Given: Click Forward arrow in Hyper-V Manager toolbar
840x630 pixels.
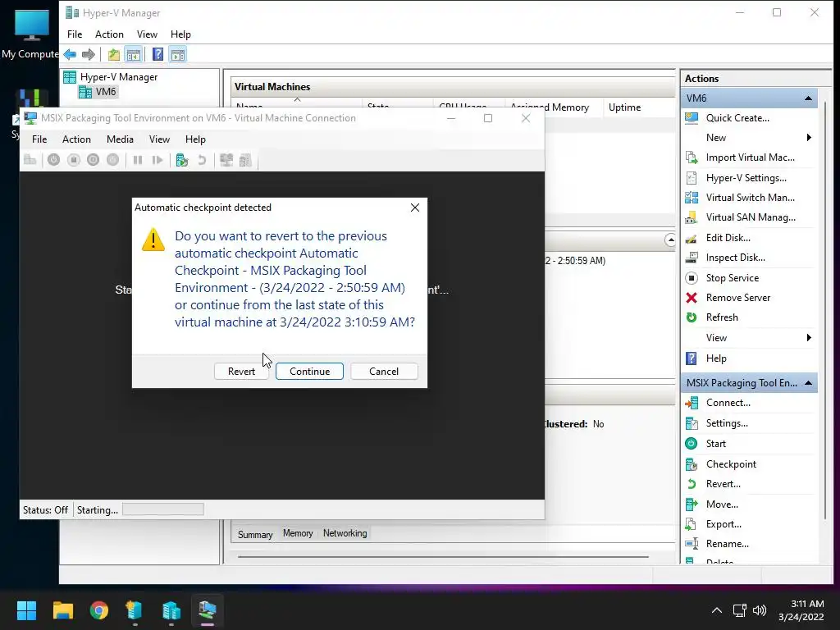Looking at the screenshot, I should [x=89, y=54].
